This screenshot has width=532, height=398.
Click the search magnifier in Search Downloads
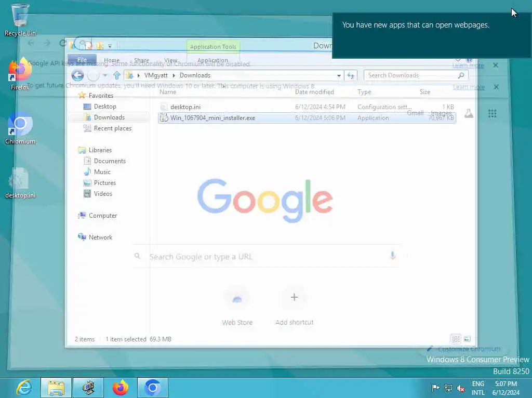click(461, 75)
